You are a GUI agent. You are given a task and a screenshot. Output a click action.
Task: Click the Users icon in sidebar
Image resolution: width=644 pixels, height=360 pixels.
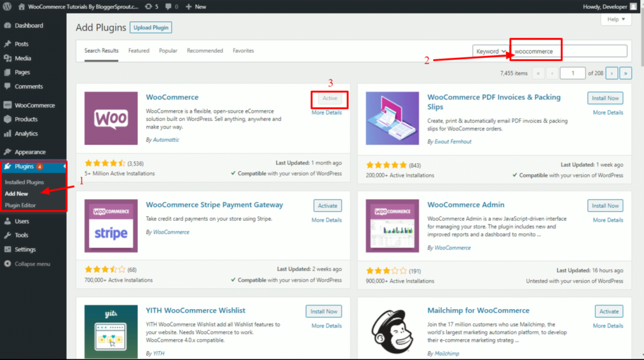click(8, 221)
